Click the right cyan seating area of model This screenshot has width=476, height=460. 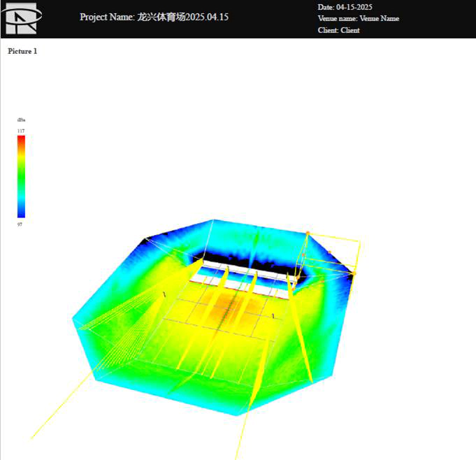coord(329,329)
